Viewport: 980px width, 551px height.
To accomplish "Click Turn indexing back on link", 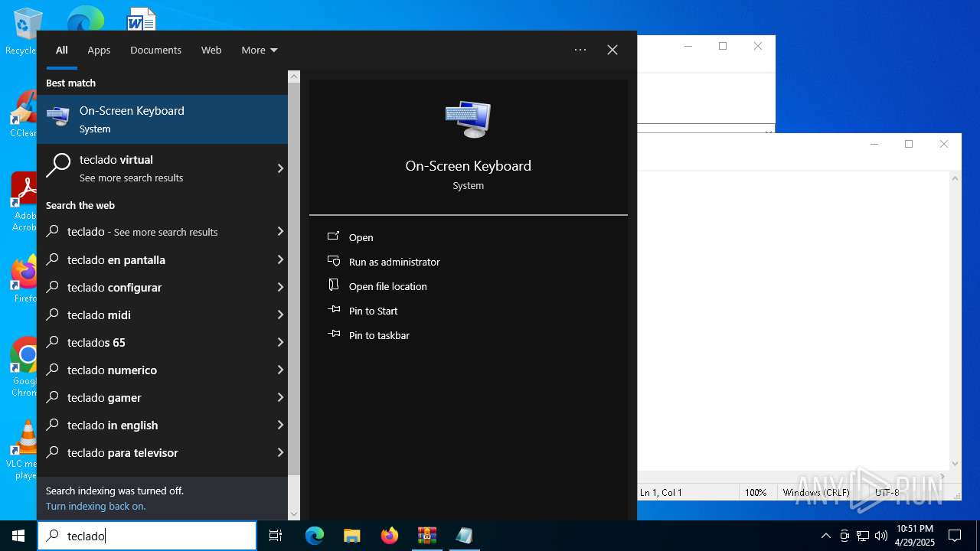I will point(96,506).
